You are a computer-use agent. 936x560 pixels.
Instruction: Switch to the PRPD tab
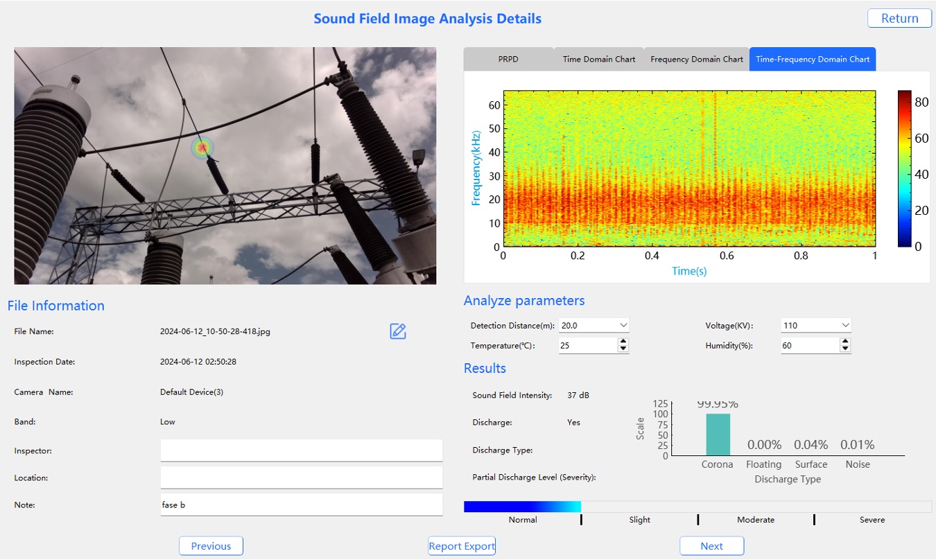pos(508,59)
